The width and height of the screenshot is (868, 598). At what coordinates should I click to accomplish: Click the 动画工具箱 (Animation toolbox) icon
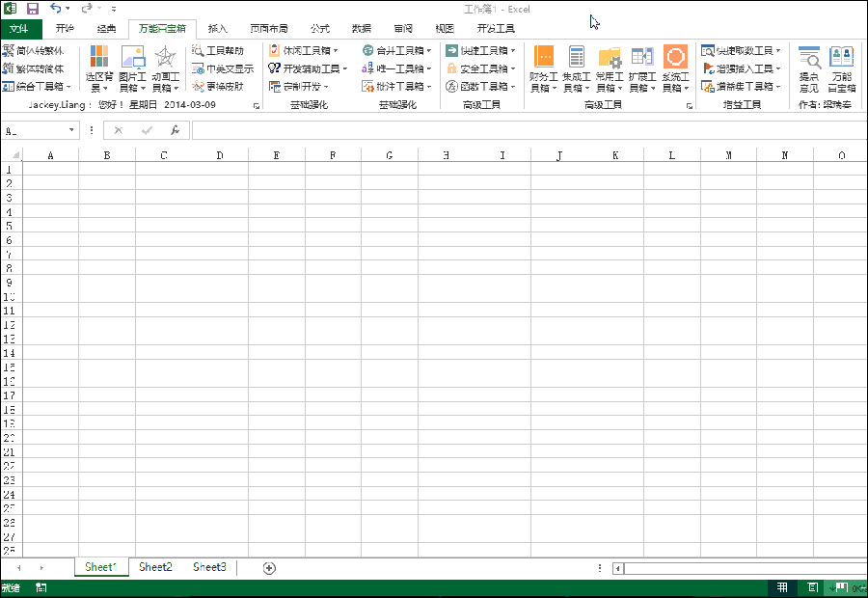164,68
